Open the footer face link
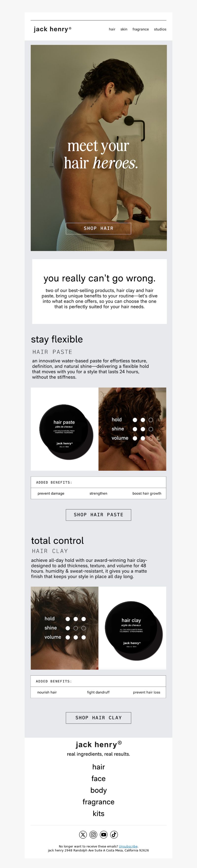 98,778
